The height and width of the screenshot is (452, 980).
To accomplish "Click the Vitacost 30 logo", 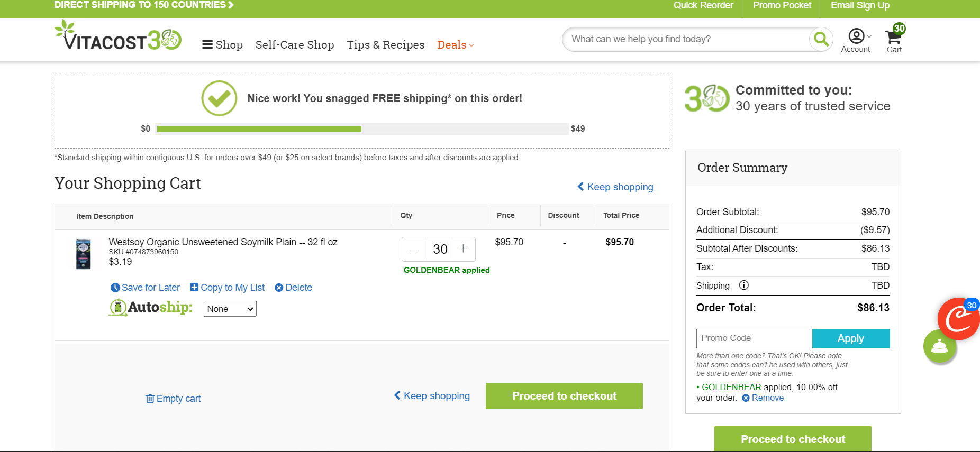I will 118,35.
